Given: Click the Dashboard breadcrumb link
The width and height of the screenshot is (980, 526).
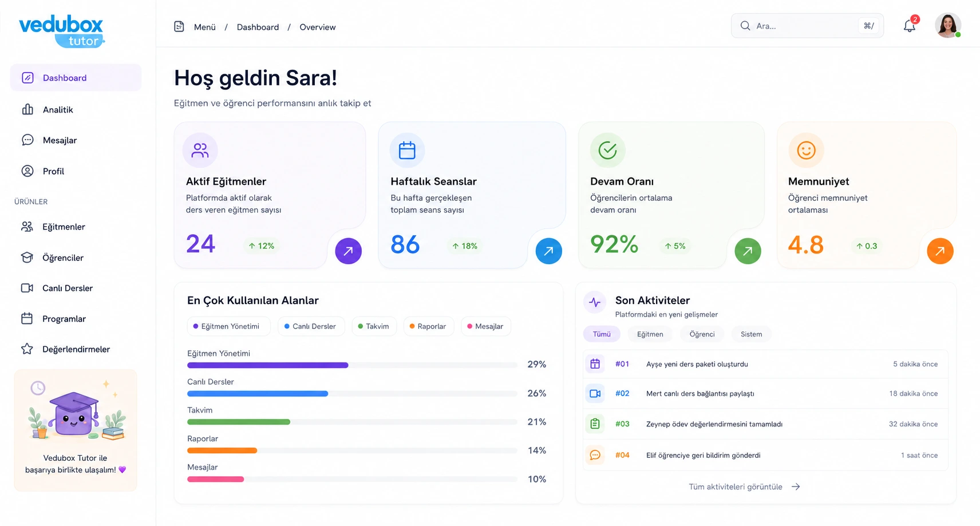Looking at the screenshot, I should [258, 27].
